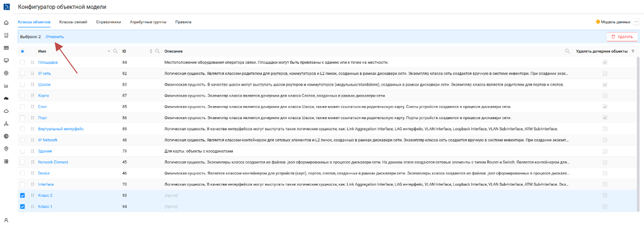
Task: Open the map pin location icon
Action: [x=6, y=149]
